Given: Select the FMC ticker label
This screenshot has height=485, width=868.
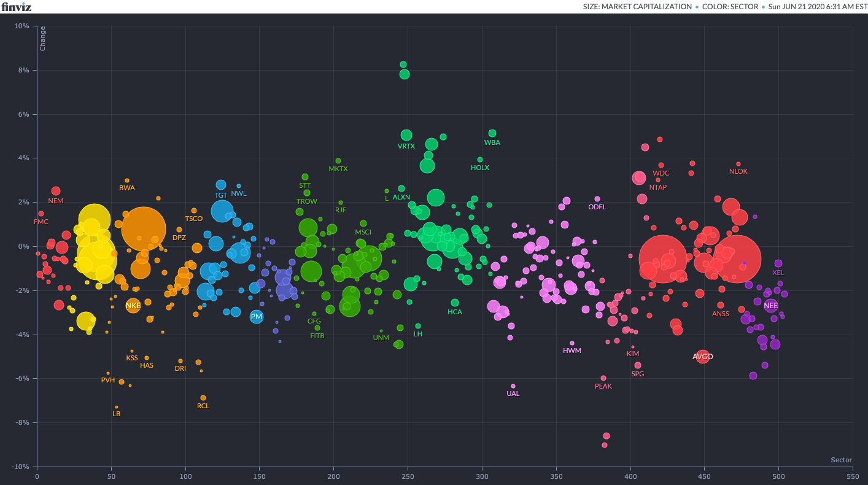Looking at the screenshot, I should pos(41,222).
